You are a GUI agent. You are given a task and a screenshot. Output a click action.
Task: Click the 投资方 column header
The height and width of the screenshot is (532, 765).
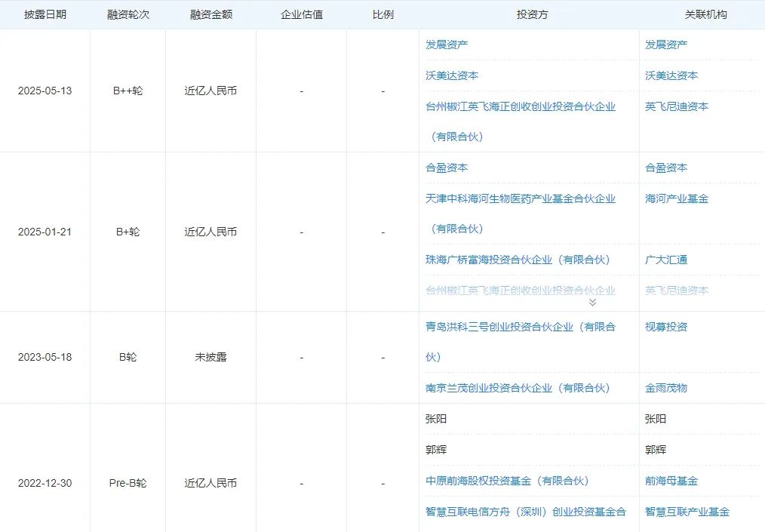click(533, 14)
